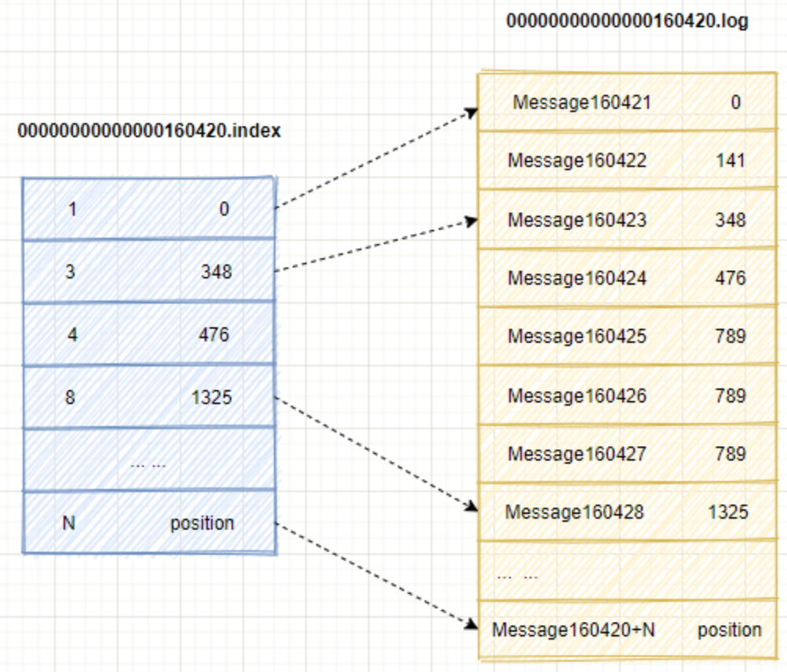Click the ellipsis row in index table
787x672 pixels.
tap(149, 459)
